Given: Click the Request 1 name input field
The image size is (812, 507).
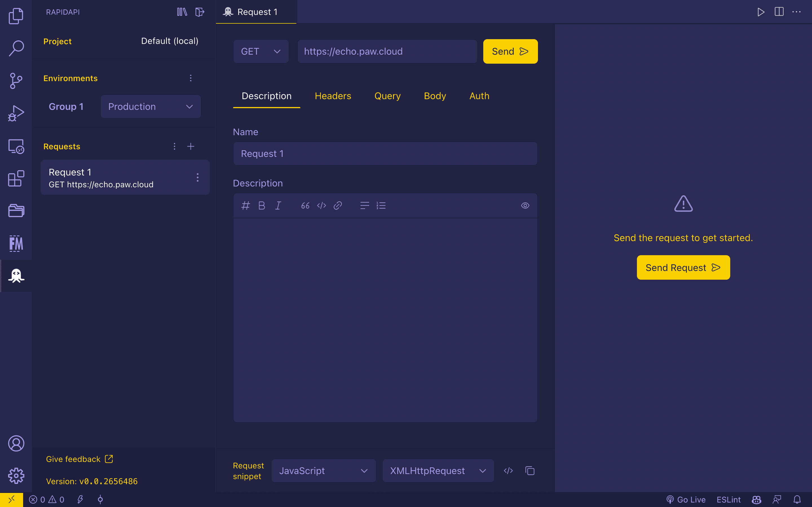Looking at the screenshot, I should coord(385,153).
